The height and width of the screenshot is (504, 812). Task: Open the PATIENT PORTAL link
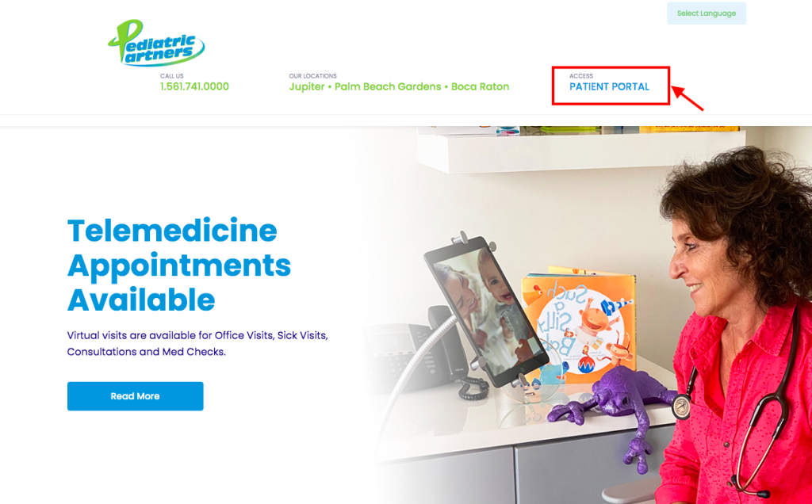coord(609,86)
